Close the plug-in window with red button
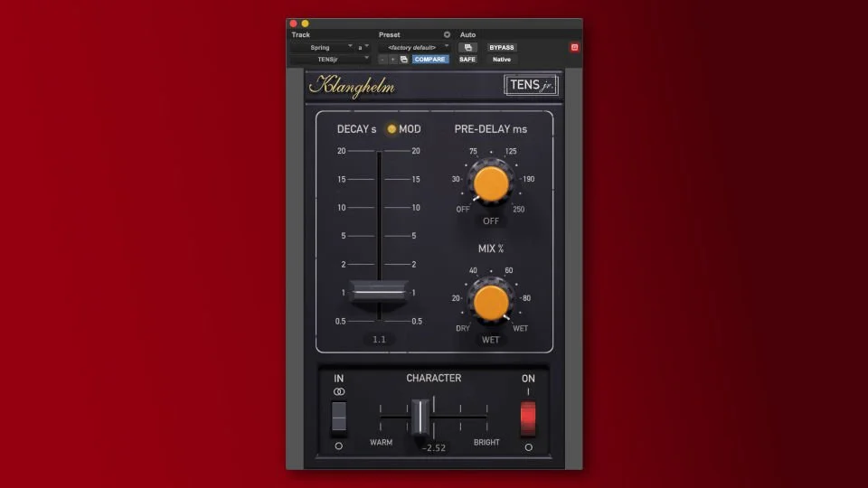 click(293, 23)
